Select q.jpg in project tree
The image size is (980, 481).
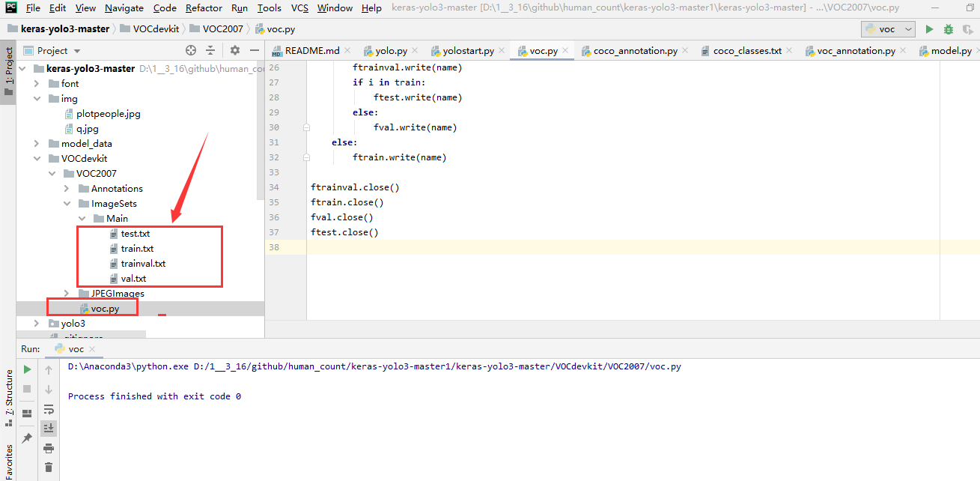87,128
